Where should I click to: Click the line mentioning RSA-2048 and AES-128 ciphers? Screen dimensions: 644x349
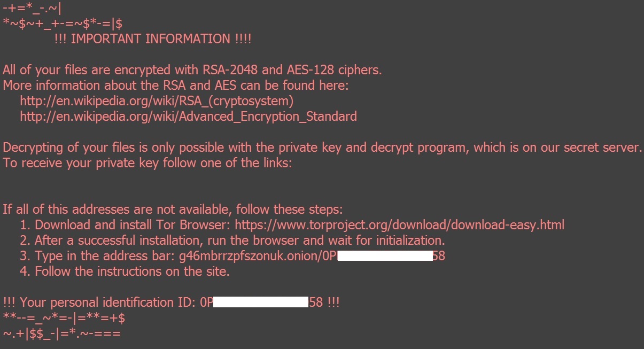click(192, 70)
